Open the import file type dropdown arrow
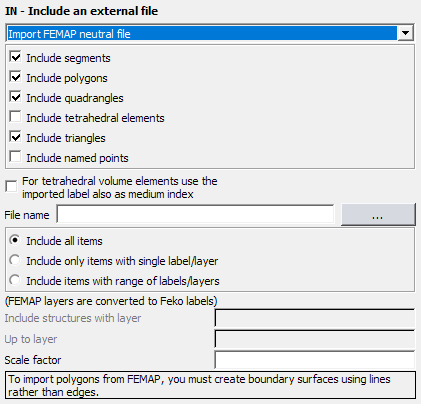 pyautogui.click(x=405, y=33)
